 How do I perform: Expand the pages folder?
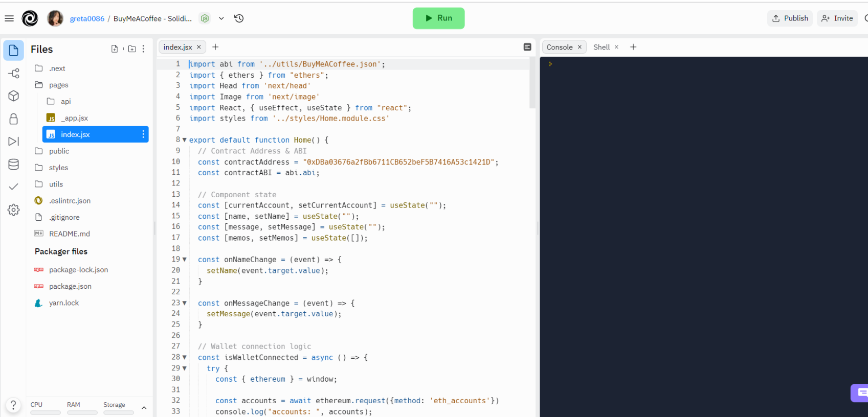point(58,85)
